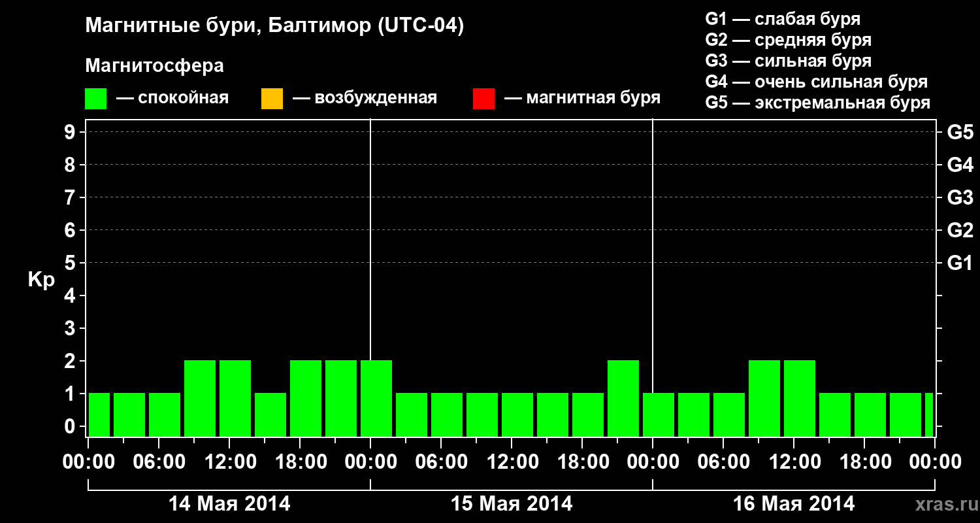The image size is (980, 523).
Task: Click the '15 Мая 2014' date label
Action: point(512,503)
